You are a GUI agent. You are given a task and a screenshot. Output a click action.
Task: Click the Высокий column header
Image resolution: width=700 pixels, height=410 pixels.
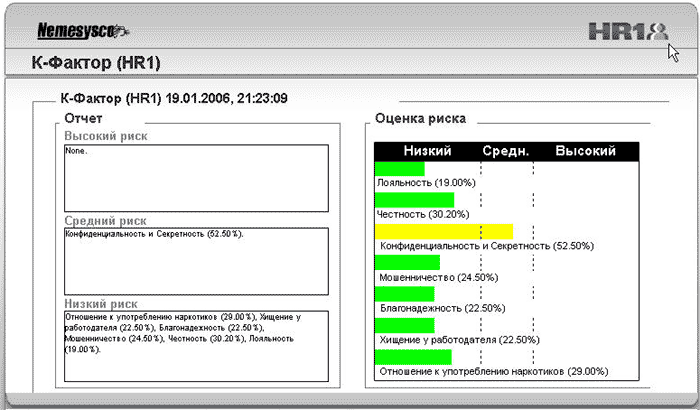coord(585,151)
